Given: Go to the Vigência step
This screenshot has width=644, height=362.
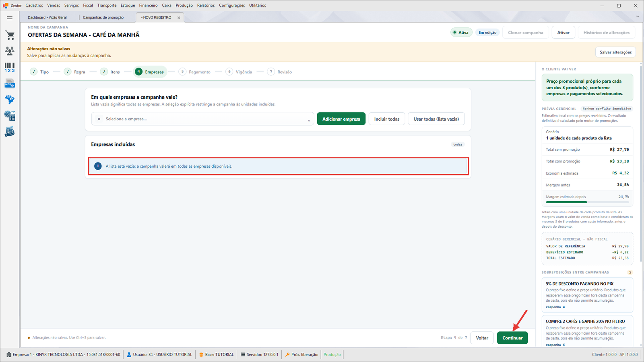Looking at the screenshot, I should (239, 72).
